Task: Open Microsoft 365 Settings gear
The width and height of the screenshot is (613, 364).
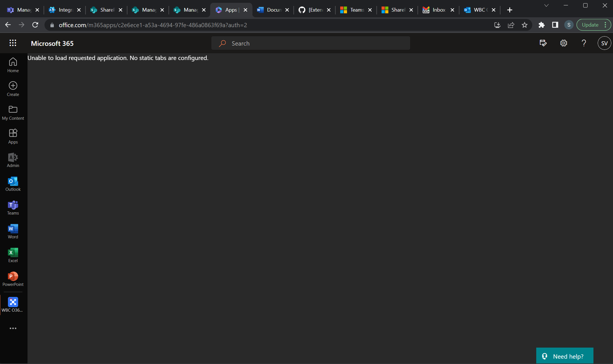Action: click(x=563, y=43)
